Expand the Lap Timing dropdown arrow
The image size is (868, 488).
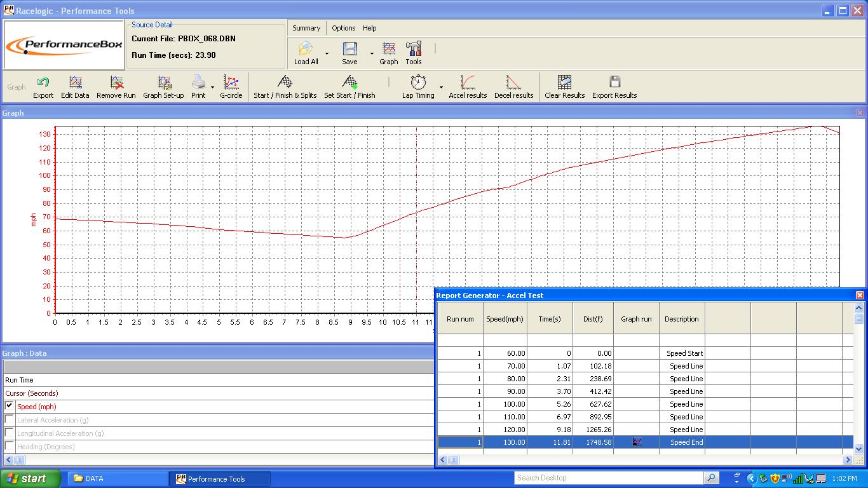click(441, 87)
